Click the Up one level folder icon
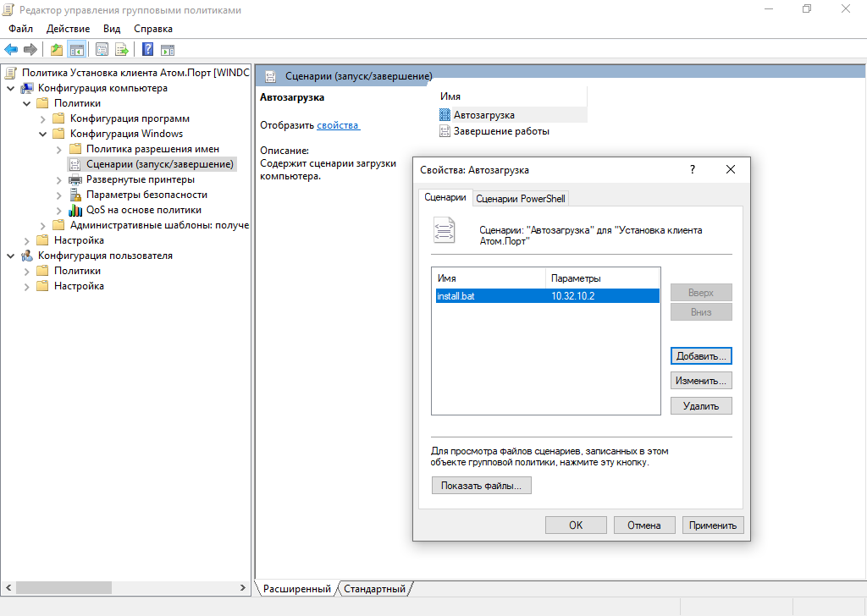This screenshot has height=616, width=867. (x=57, y=49)
